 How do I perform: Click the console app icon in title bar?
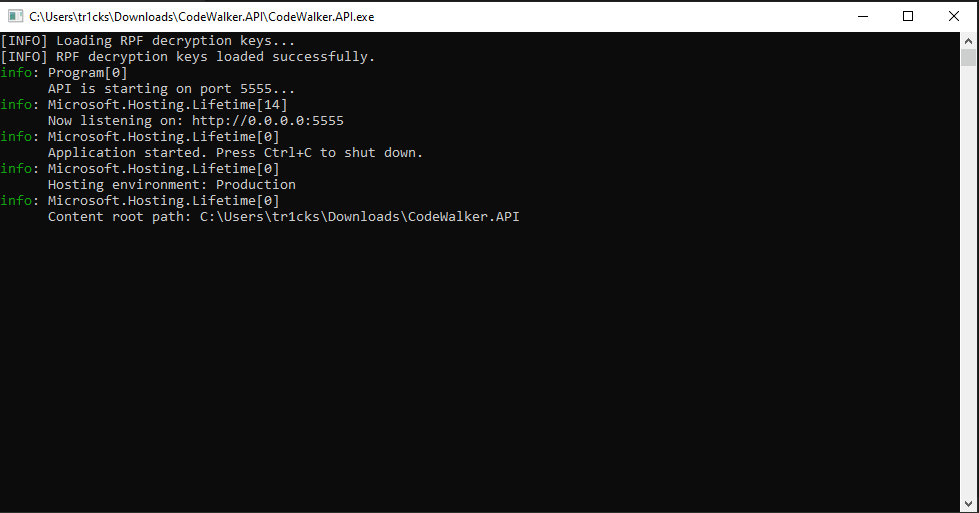[15, 16]
